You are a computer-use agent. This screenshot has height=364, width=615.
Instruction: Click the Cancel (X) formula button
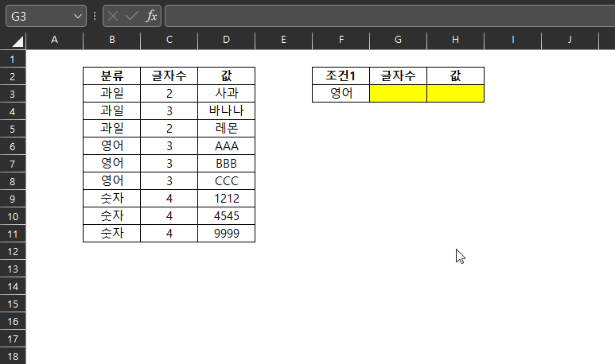[113, 16]
